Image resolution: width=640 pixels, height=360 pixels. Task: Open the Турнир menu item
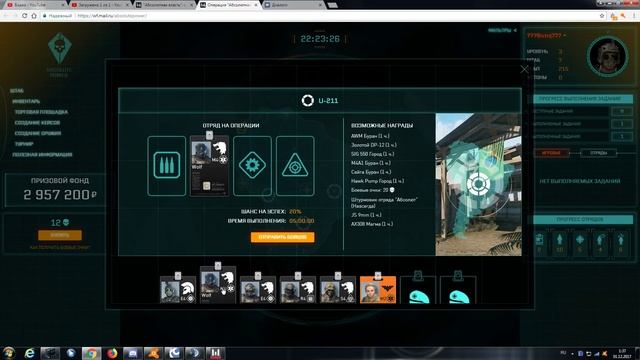point(24,144)
